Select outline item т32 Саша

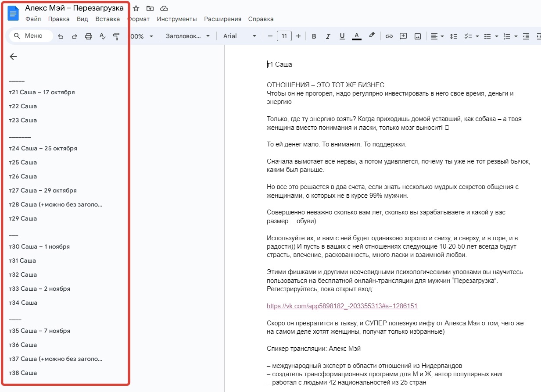23,275
